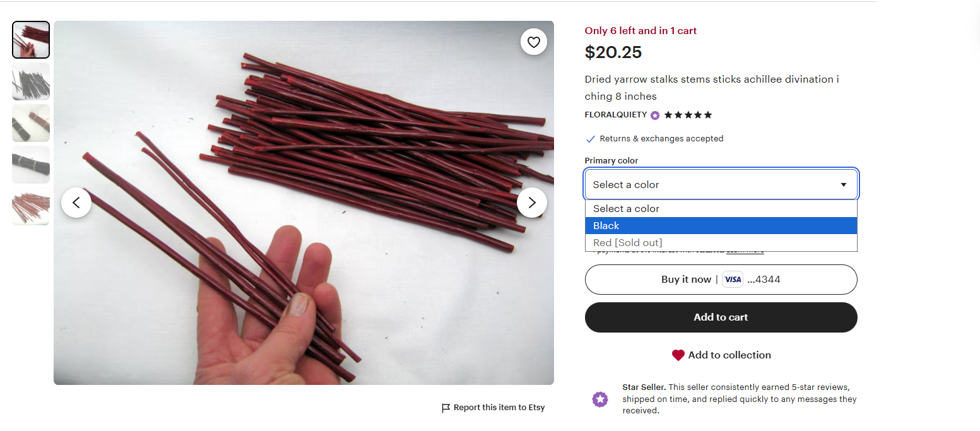Click the Star Seller badge icon
Screen dimensions: 980x431
coord(600,399)
